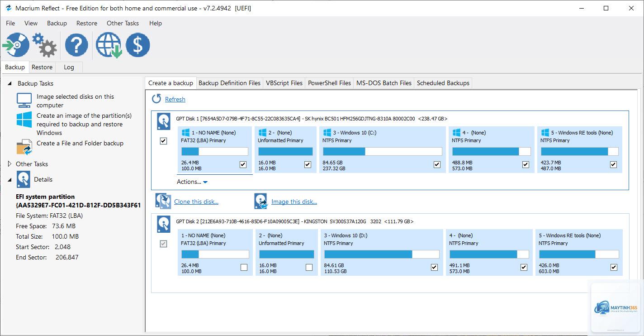Open the Backup Definition Files tab
The height and width of the screenshot is (336, 644).
230,83
